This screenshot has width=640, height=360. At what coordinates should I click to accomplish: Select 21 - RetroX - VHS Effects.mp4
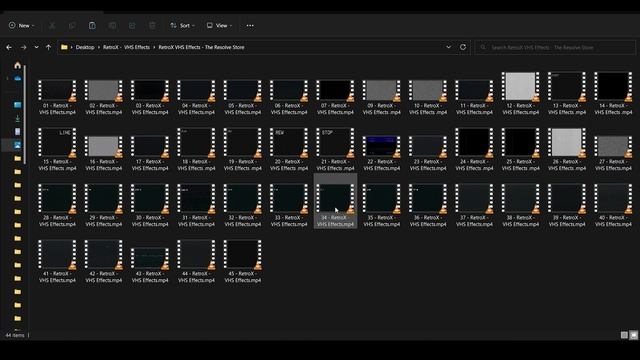click(335, 149)
